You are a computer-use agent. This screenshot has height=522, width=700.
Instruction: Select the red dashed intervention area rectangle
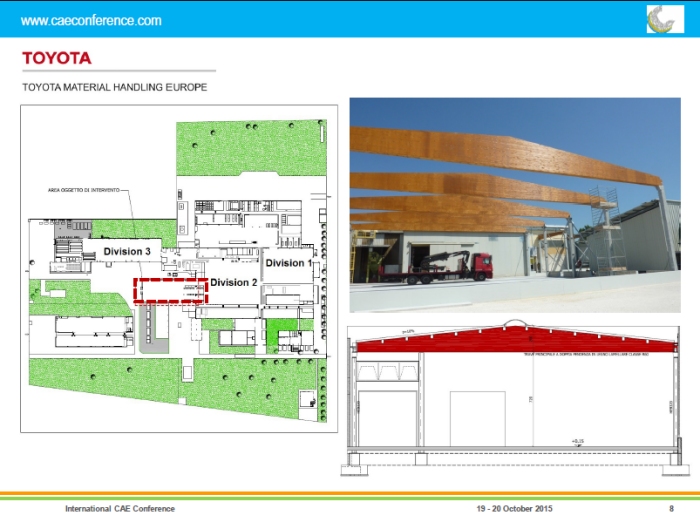[171, 290]
